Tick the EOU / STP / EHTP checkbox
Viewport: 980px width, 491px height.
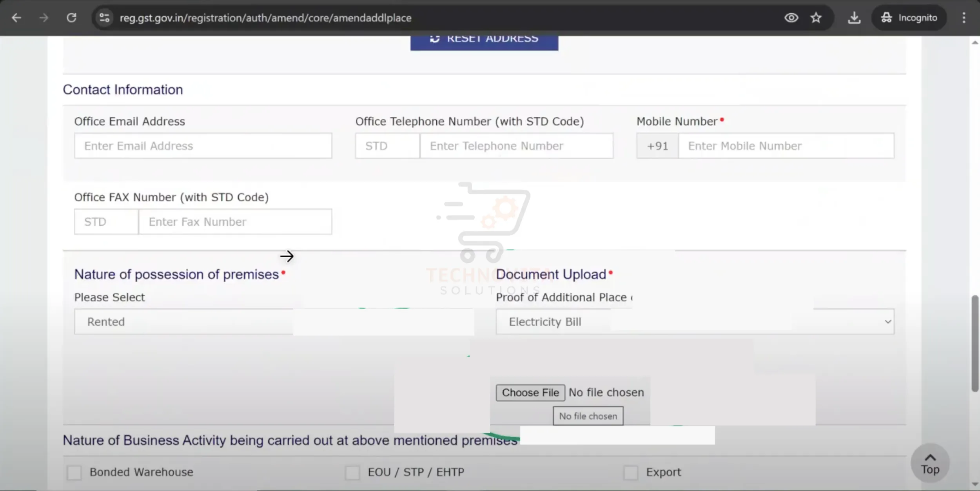pos(352,473)
